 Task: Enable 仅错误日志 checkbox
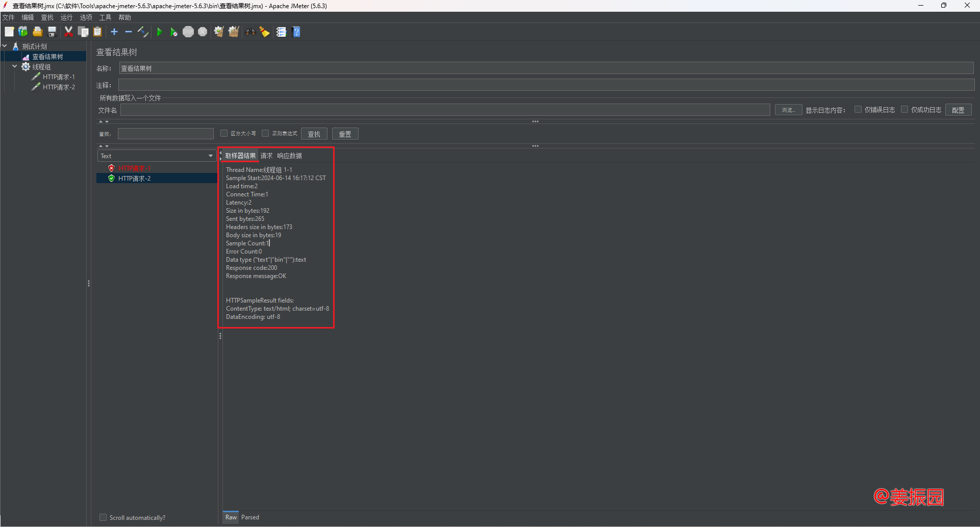(858, 109)
